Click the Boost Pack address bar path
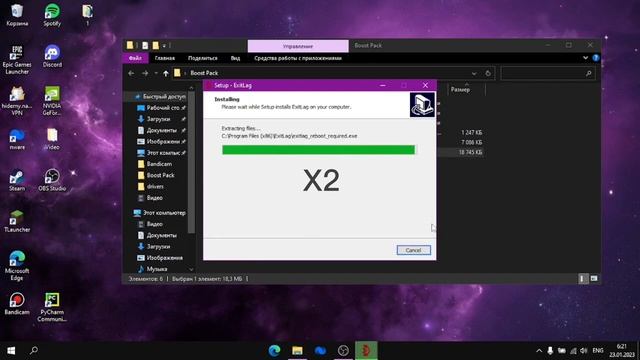 coord(204,73)
